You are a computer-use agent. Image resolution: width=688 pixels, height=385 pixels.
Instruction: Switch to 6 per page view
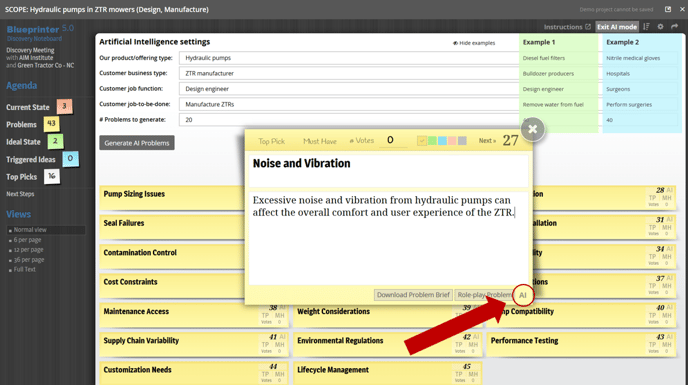click(x=27, y=240)
